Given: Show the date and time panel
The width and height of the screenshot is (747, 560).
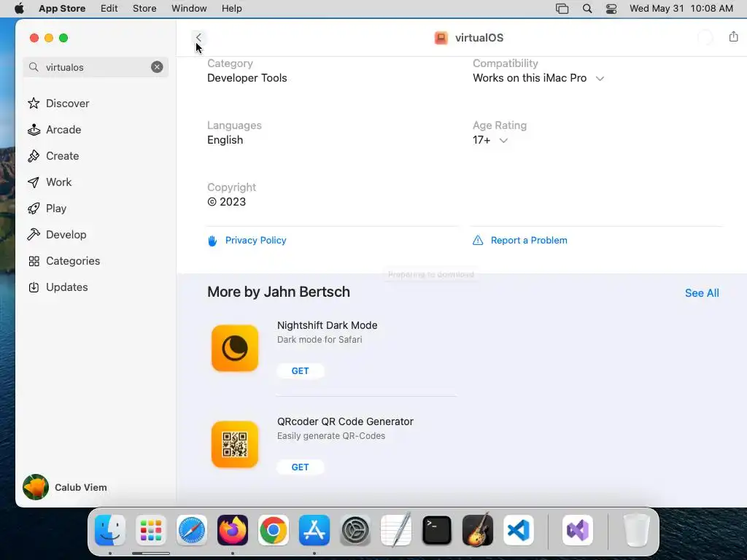Looking at the screenshot, I should coord(681,9).
